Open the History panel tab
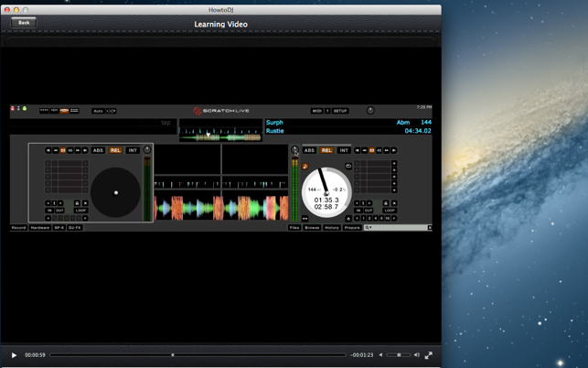The width and height of the screenshot is (588, 368). pyautogui.click(x=332, y=228)
